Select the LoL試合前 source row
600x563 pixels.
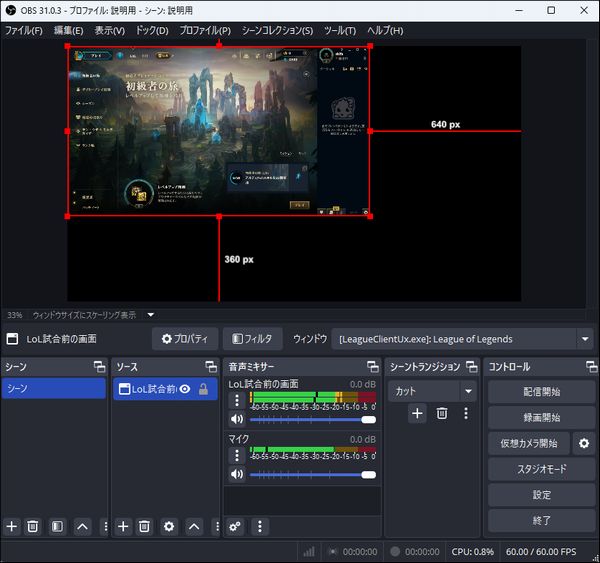(x=165, y=389)
